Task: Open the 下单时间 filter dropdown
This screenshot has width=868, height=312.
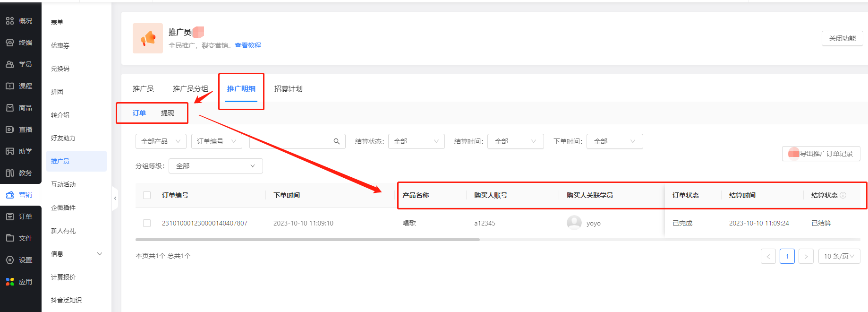Action: [615, 141]
